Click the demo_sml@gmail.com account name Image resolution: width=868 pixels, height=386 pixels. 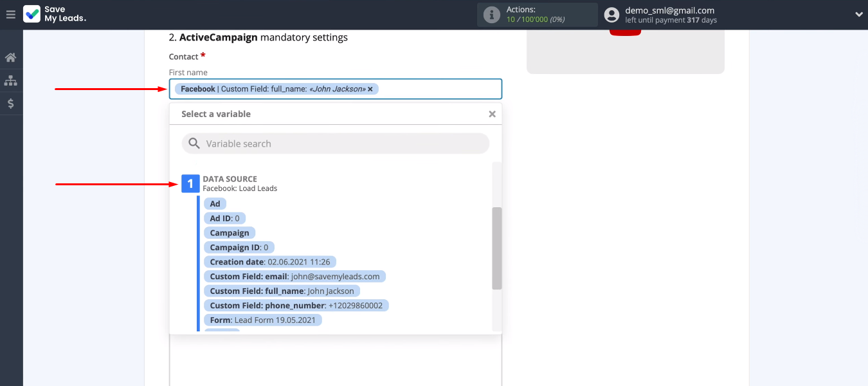670,10
